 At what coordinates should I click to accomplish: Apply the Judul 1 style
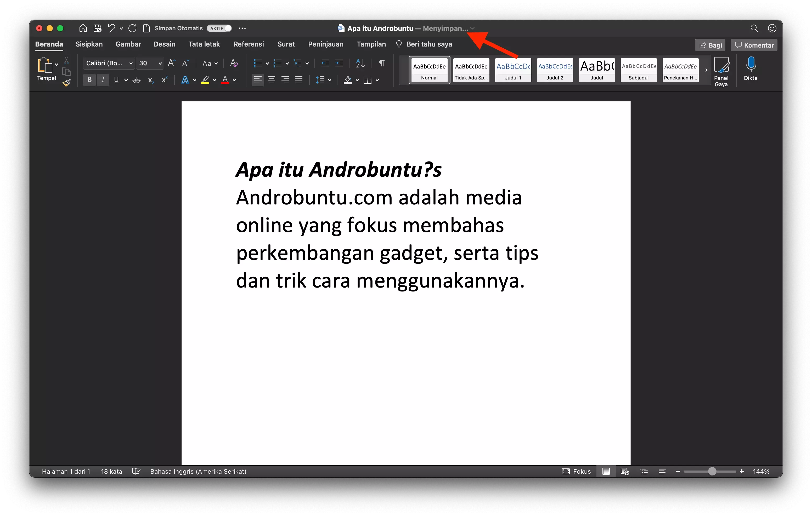pos(512,70)
